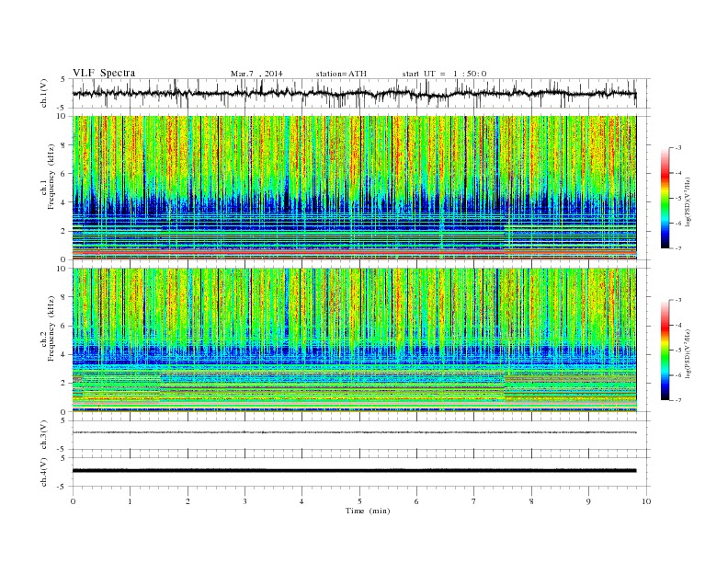Screen dimensions: 728x563
Task: Click the ch.1 spectrogram color bar
Action: click(x=665, y=199)
